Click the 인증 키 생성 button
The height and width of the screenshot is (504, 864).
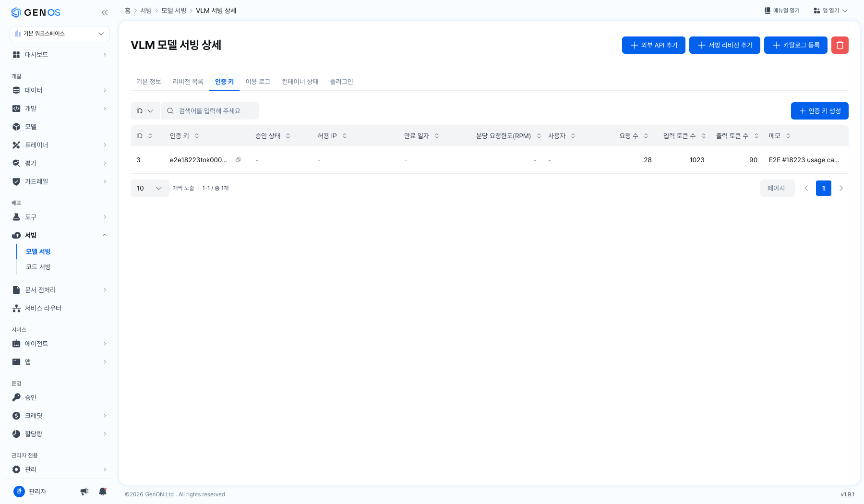(820, 111)
